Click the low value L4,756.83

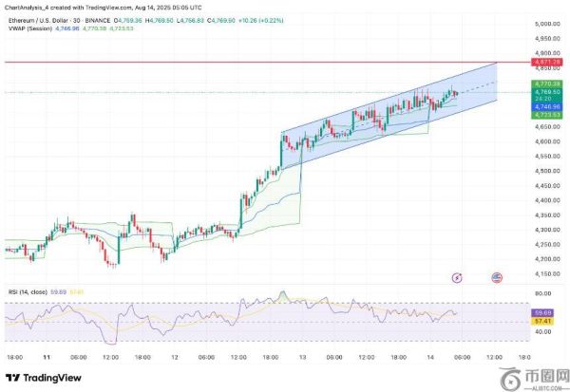point(190,21)
